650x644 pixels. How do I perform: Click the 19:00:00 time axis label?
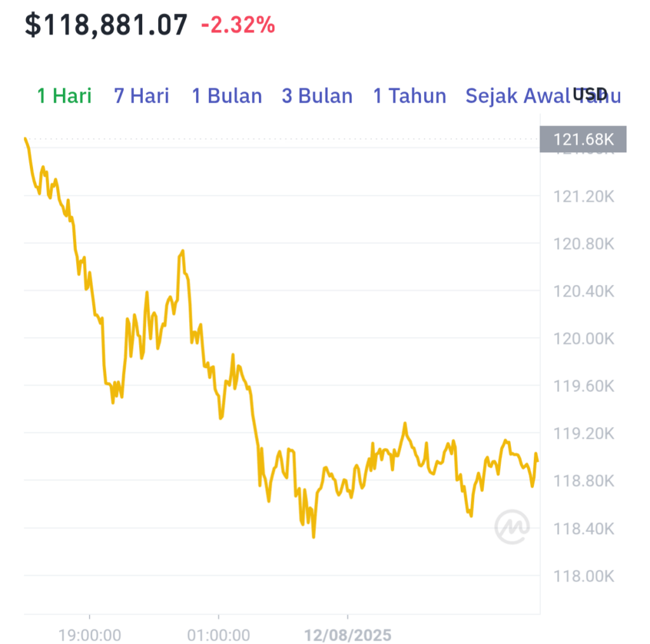(90, 635)
